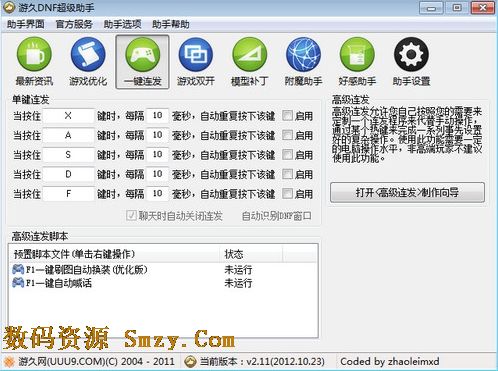Viewport: 498px width, 371px height.
Task: Click the key field containing F
Action: coord(68,193)
